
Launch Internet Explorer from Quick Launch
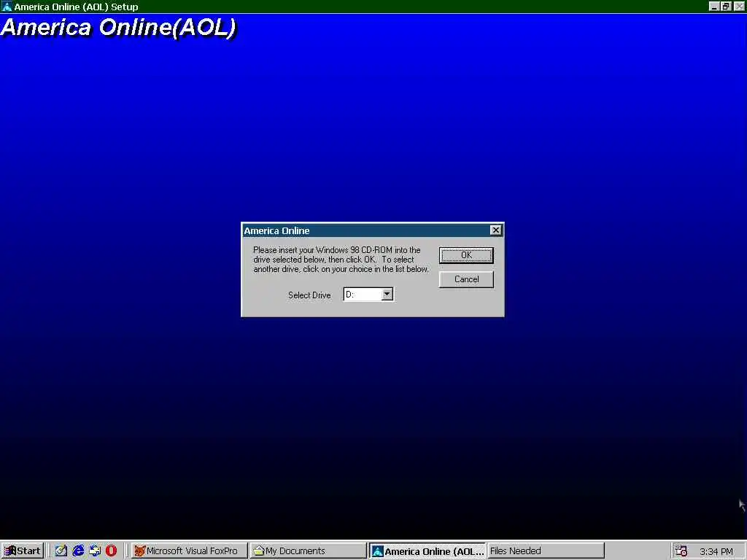[x=78, y=551]
